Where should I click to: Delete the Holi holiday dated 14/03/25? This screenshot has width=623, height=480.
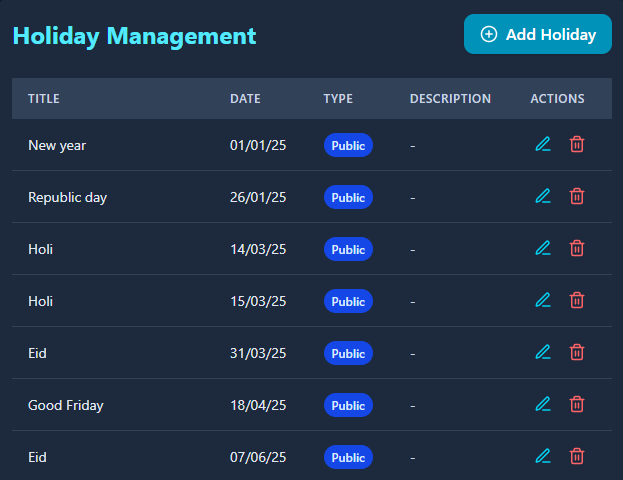(577, 249)
